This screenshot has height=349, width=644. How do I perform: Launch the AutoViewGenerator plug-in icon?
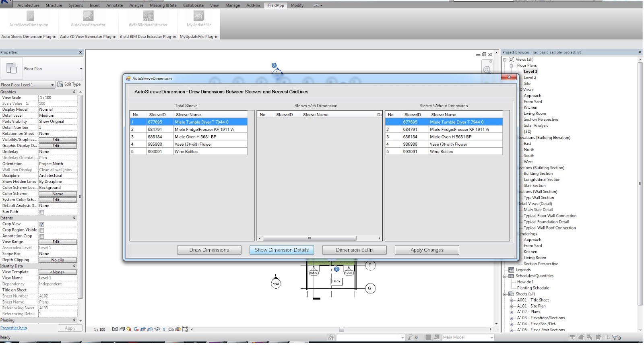(88, 16)
